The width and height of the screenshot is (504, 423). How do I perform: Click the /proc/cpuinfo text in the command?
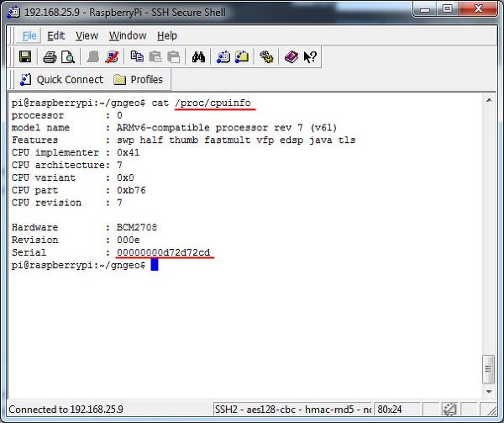[213, 103]
